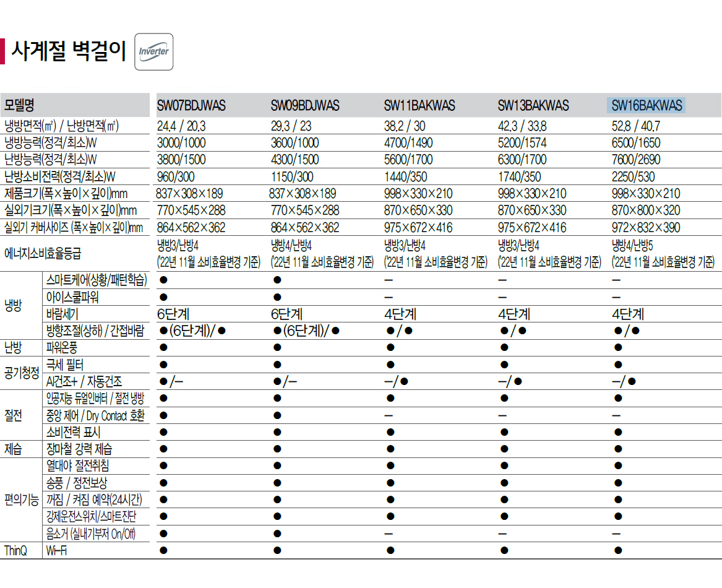Click the area value '52.8 / 40.7'
Screen dimensions: 722x588
(x=636, y=126)
